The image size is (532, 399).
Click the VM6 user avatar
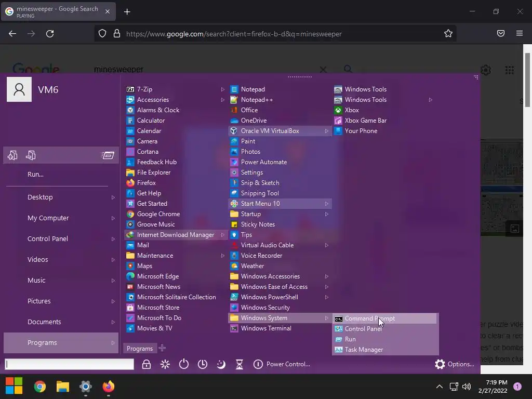(x=19, y=89)
